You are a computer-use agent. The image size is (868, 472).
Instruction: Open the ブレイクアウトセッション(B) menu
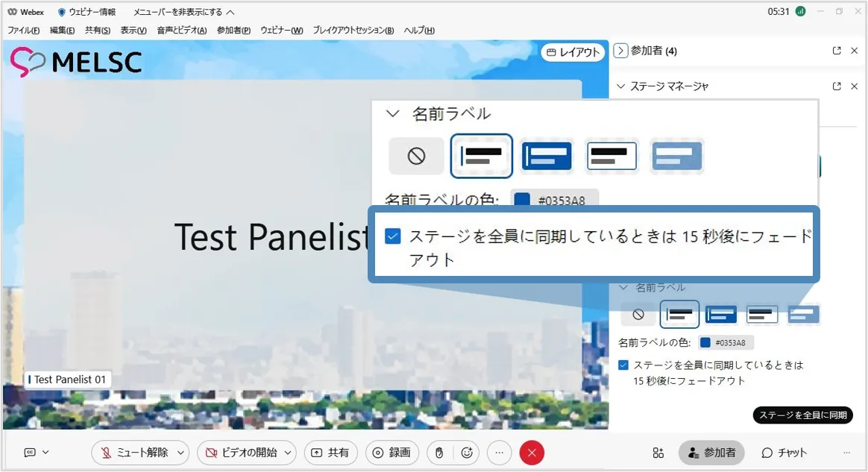[353, 31]
